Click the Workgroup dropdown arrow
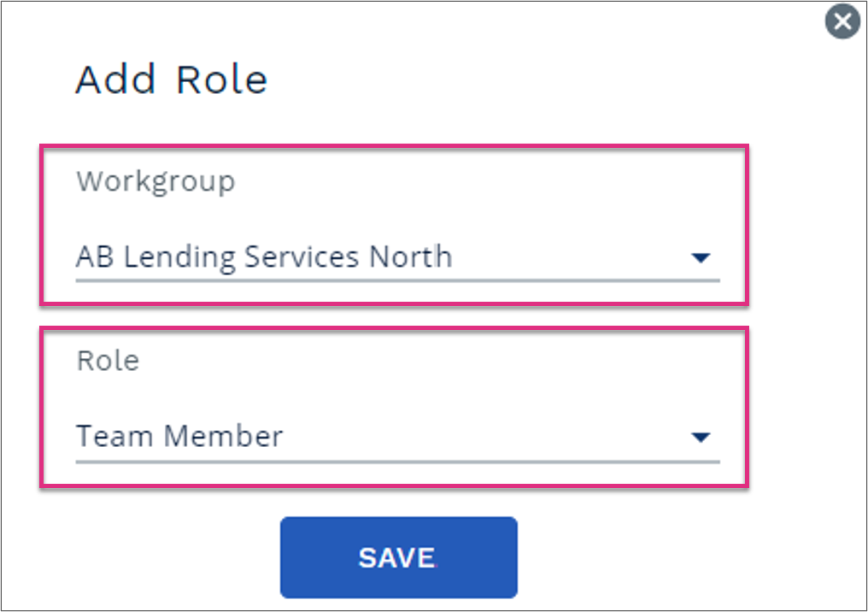Screen dimensions: 868x612 pyautogui.click(x=701, y=257)
